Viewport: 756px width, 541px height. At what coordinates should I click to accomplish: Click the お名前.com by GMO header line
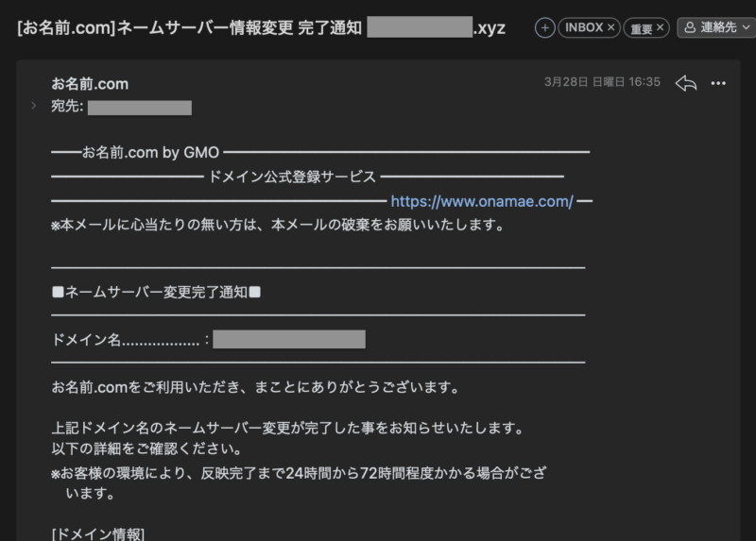(x=150, y=152)
